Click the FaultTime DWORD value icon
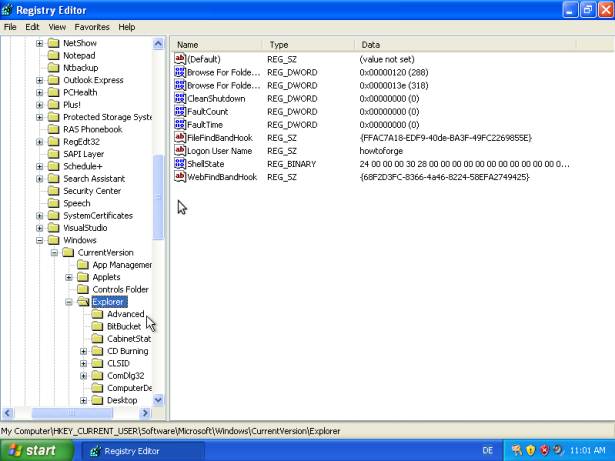This screenshot has width=615, height=461. coord(180,124)
